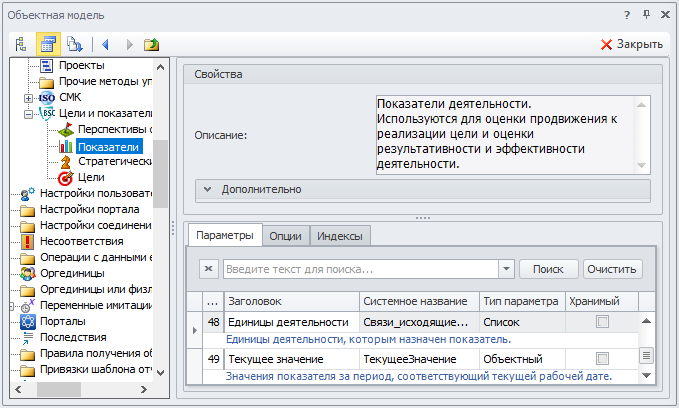Switch to the Опции tab
This screenshot has height=408, width=679.
tap(286, 235)
